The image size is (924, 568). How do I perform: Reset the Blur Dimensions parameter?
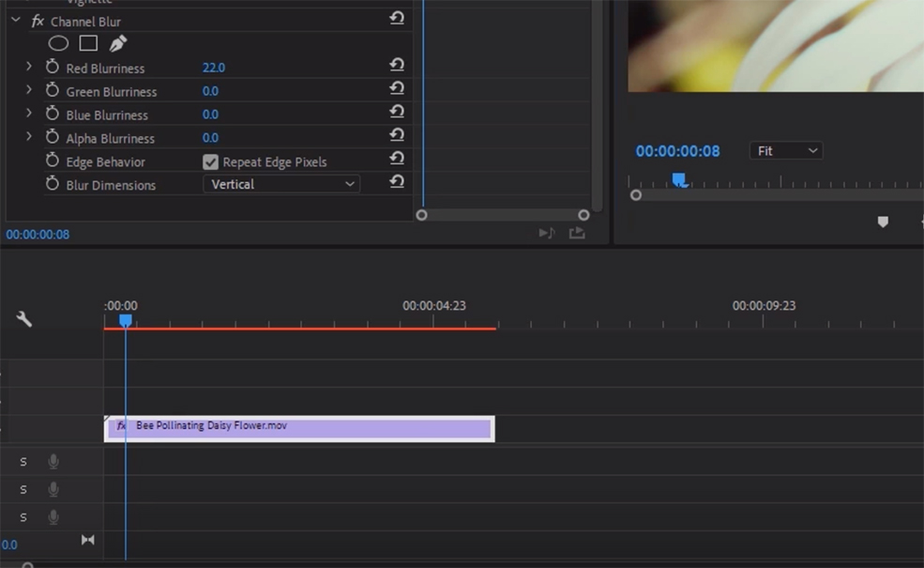(397, 181)
